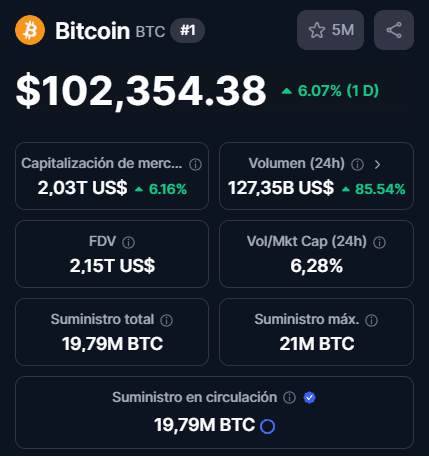Add Bitcoin to watchlist with star button
This screenshot has width=429, height=458.
tap(330, 30)
